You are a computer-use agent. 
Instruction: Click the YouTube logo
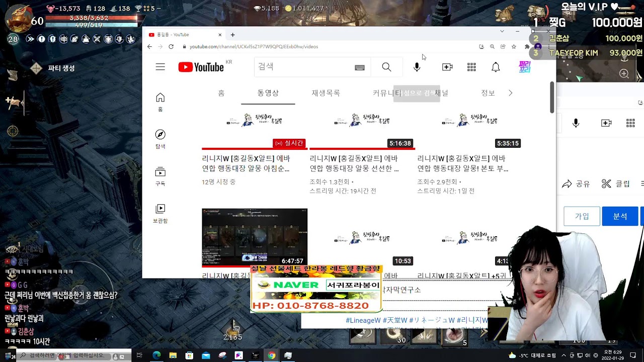[201, 67]
